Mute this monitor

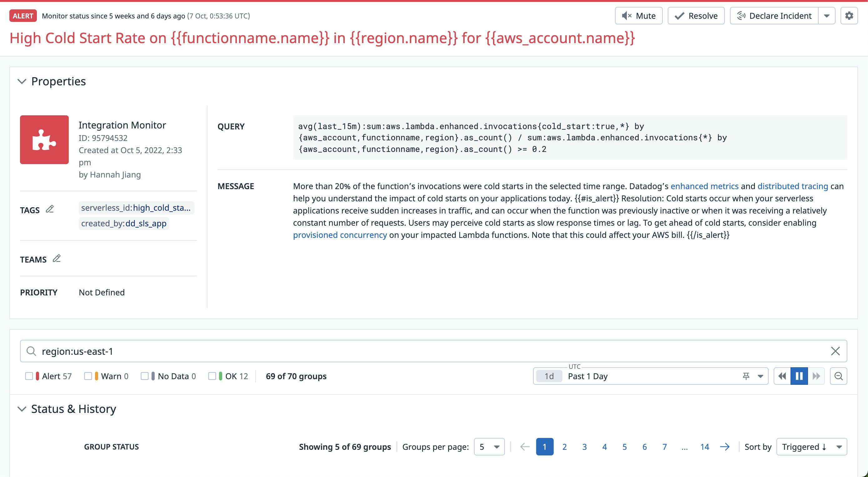click(639, 16)
